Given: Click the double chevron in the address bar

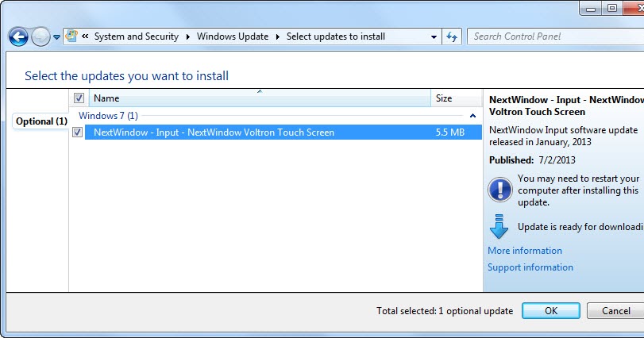Looking at the screenshot, I should 85,36.
